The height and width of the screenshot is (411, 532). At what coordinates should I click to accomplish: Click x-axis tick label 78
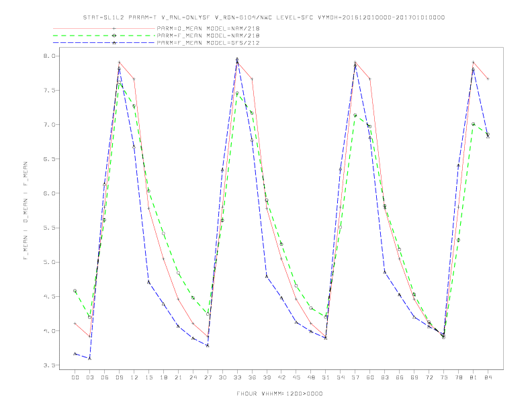coord(459,377)
